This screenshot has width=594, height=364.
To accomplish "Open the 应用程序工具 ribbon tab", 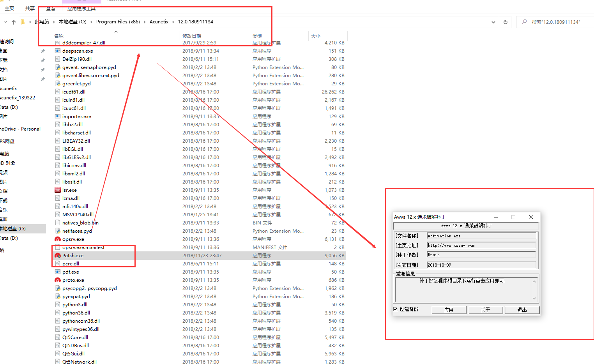I will (x=81, y=8).
